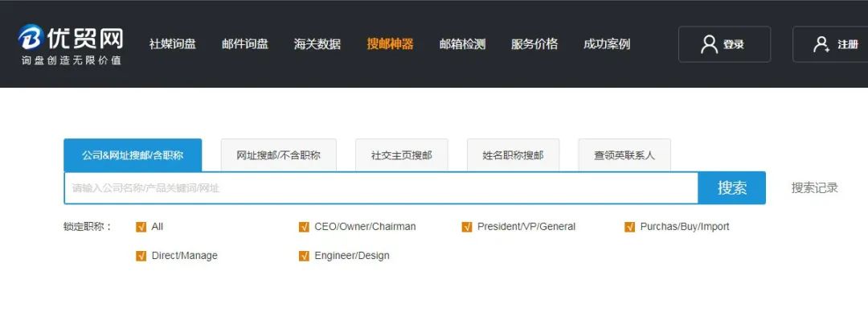Select the 公司&网址搜邮/含职称 tab
The image size is (868, 317).
pyautogui.click(x=133, y=155)
